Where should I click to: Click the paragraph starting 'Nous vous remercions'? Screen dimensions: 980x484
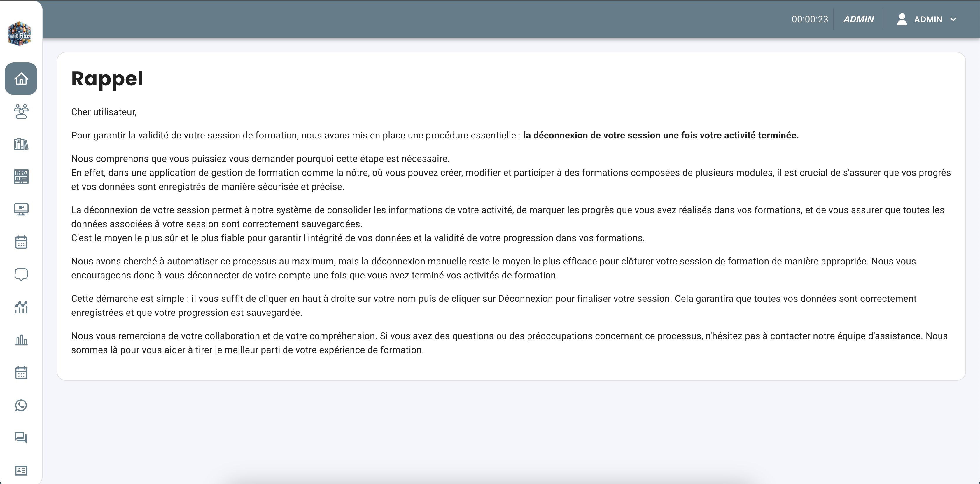click(509, 343)
